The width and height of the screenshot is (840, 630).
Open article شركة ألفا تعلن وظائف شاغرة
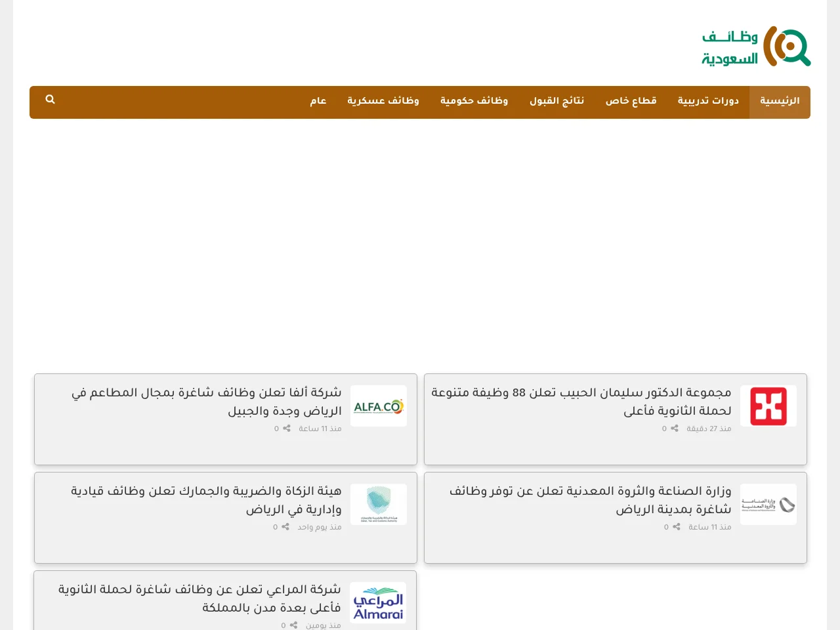(x=207, y=402)
